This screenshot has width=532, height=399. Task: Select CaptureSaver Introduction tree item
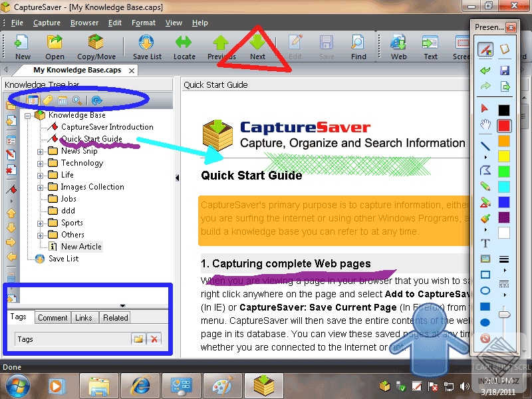pos(107,127)
